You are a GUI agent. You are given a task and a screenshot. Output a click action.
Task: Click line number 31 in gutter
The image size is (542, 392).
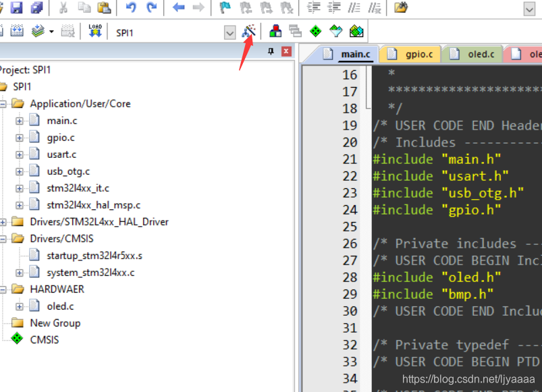coord(350,328)
